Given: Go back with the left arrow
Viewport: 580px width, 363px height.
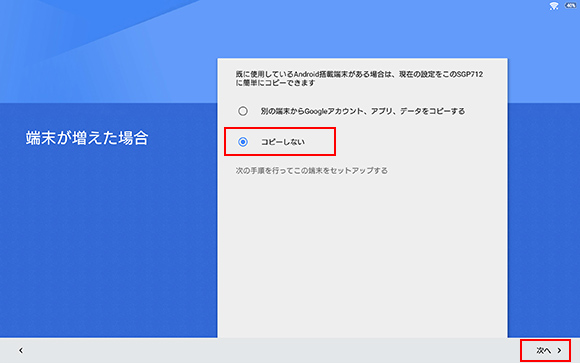Looking at the screenshot, I should click(x=21, y=350).
